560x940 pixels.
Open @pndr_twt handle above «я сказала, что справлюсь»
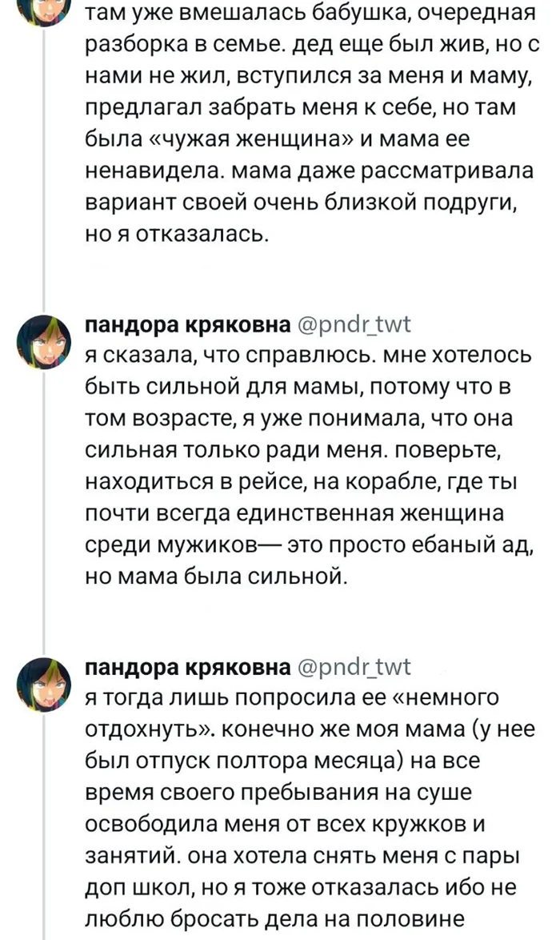click(354, 324)
